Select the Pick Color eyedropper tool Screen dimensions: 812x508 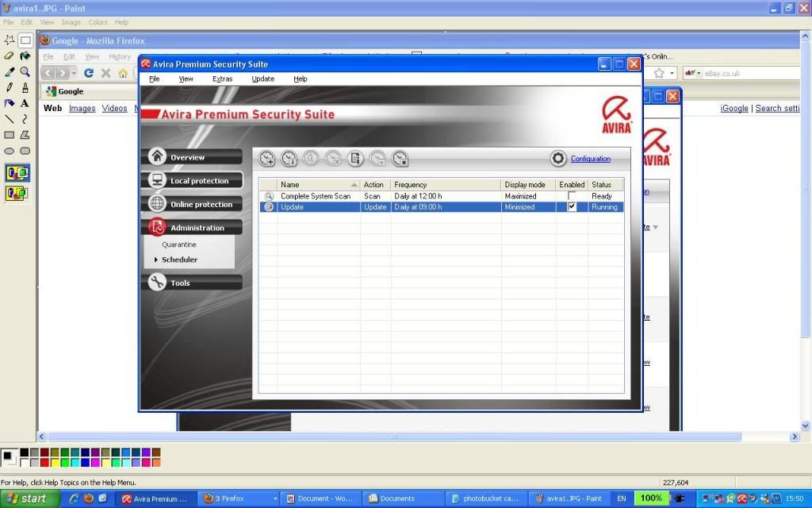[x=10, y=72]
